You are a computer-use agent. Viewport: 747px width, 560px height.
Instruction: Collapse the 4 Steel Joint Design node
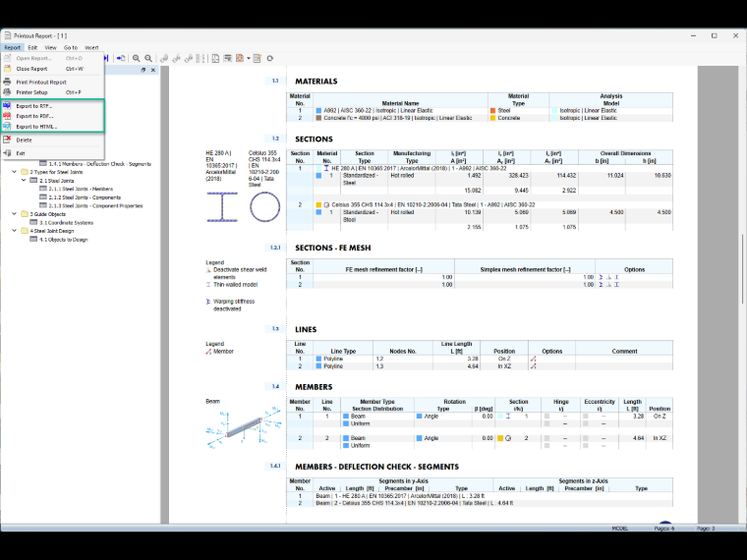coord(15,231)
